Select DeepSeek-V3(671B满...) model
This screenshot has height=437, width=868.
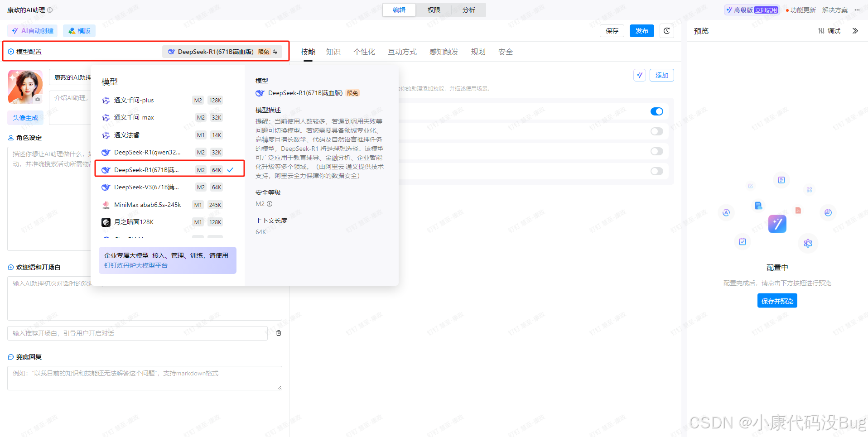point(168,187)
